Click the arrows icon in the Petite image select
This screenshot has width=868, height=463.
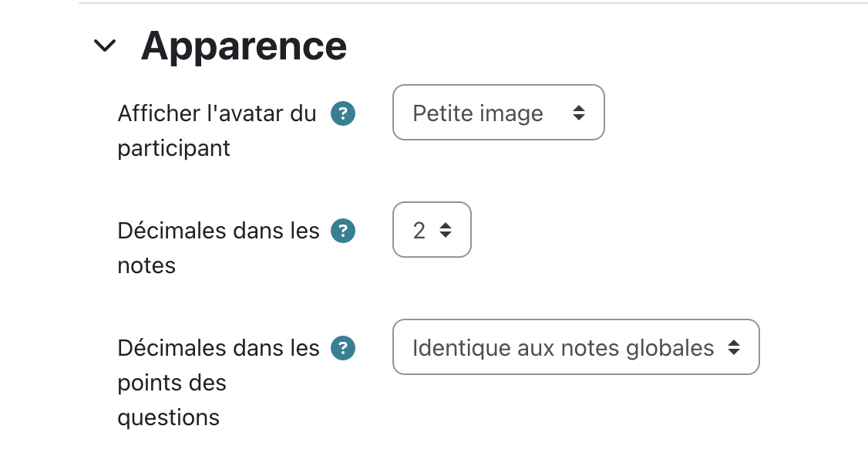tap(578, 113)
